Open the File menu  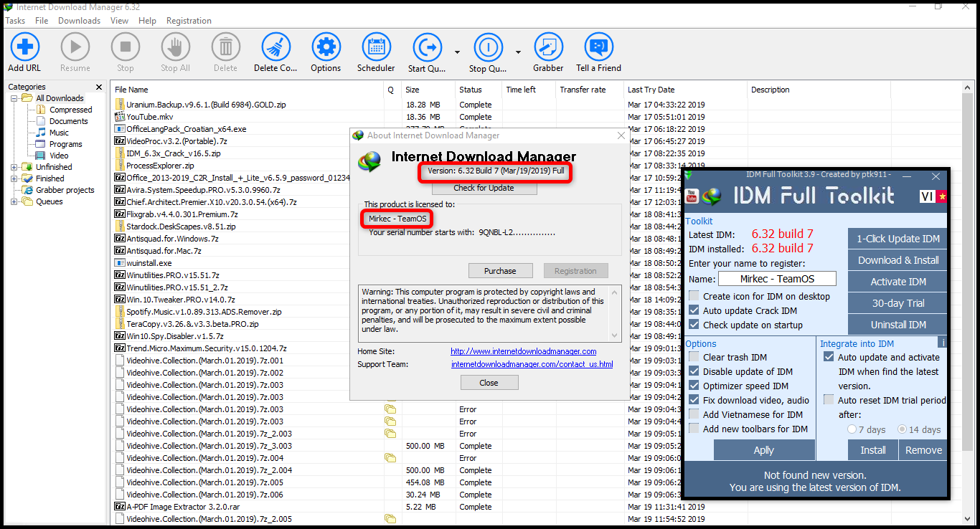42,21
